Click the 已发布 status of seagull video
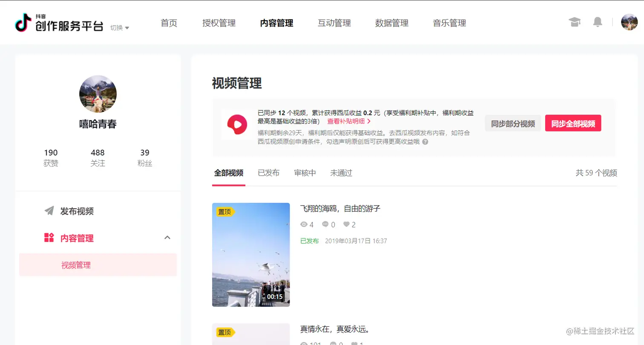The width and height of the screenshot is (644, 345). point(309,241)
